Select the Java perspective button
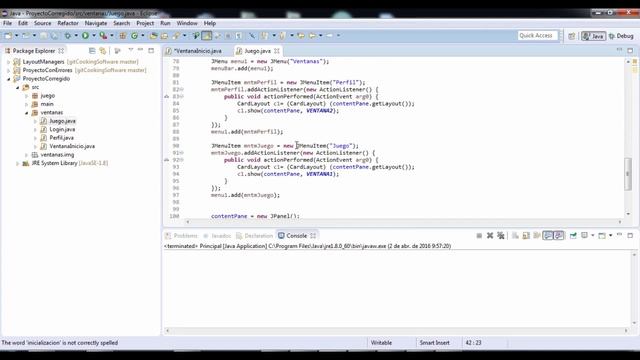640x360 pixels. (593, 36)
